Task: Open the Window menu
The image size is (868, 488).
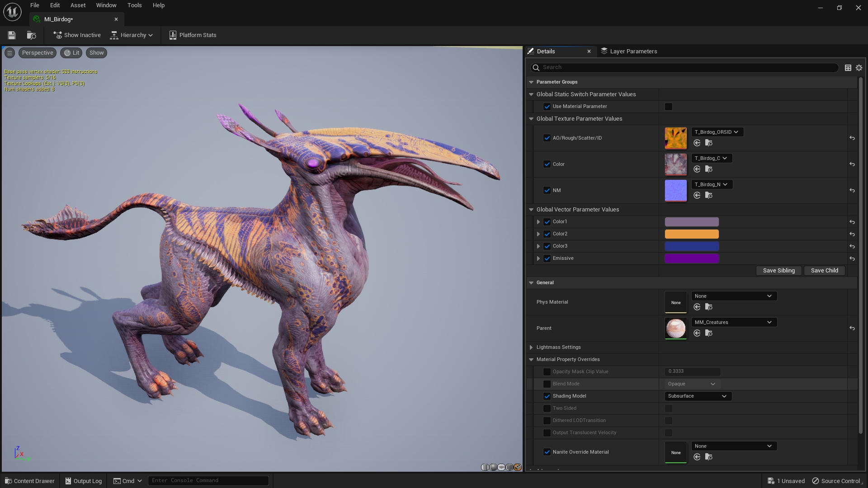Action: (106, 5)
